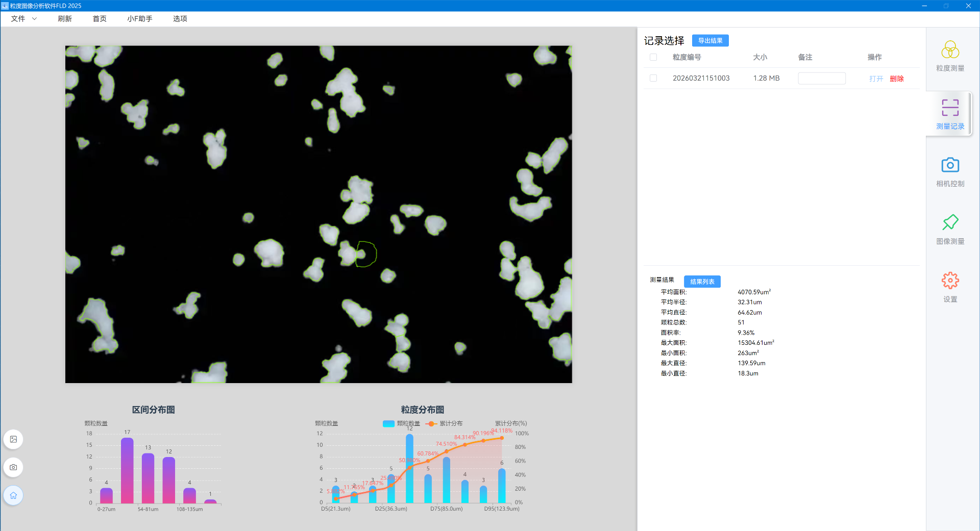Click the 结果列表 button
The height and width of the screenshot is (531, 980).
pos(702,282)
